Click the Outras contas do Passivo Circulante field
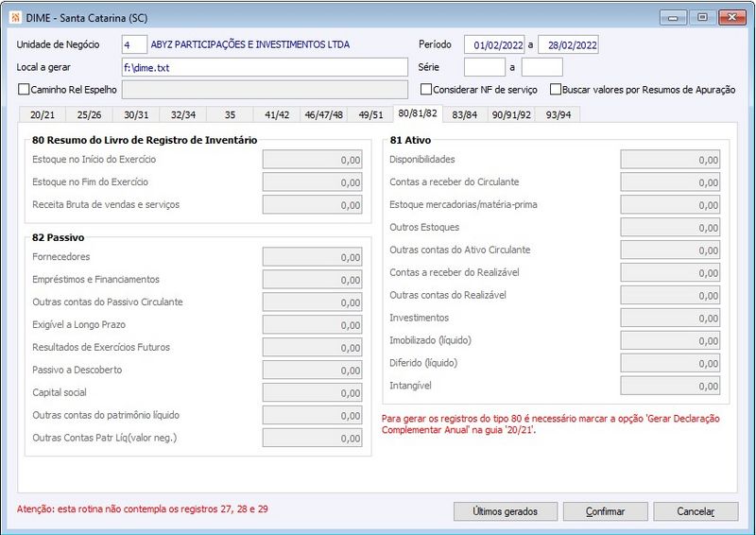The width and height of the screenshot is (756, 535). coord(313,302)
